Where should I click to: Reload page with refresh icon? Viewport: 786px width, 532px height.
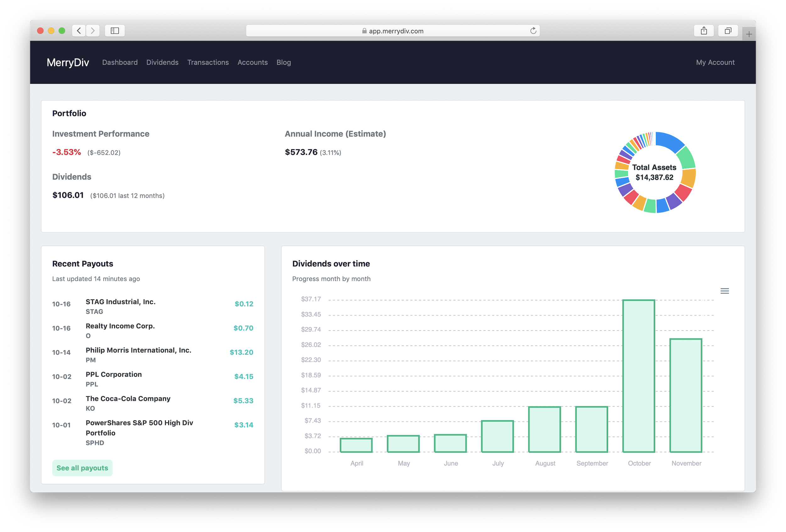533,31
